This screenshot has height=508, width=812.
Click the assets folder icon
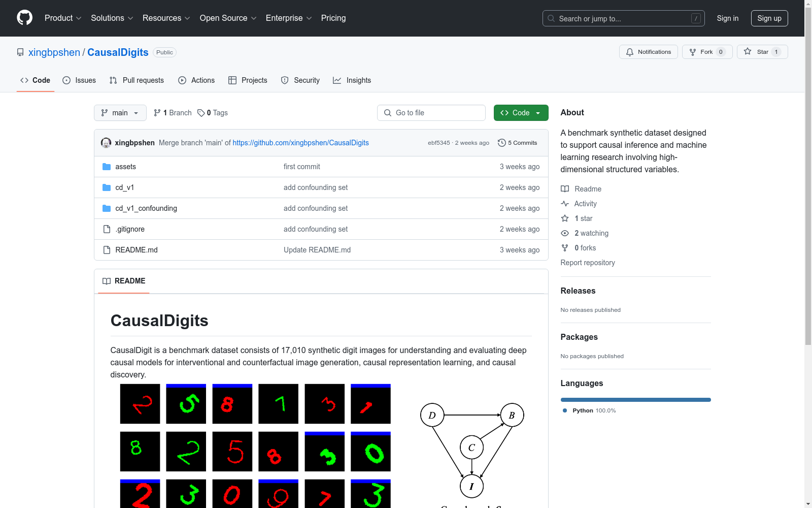coord(107,167)
